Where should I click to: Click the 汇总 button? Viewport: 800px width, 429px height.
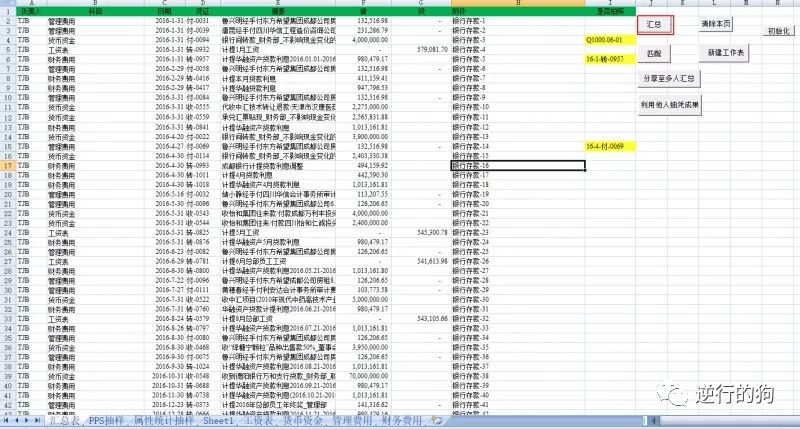click(655, 24)
